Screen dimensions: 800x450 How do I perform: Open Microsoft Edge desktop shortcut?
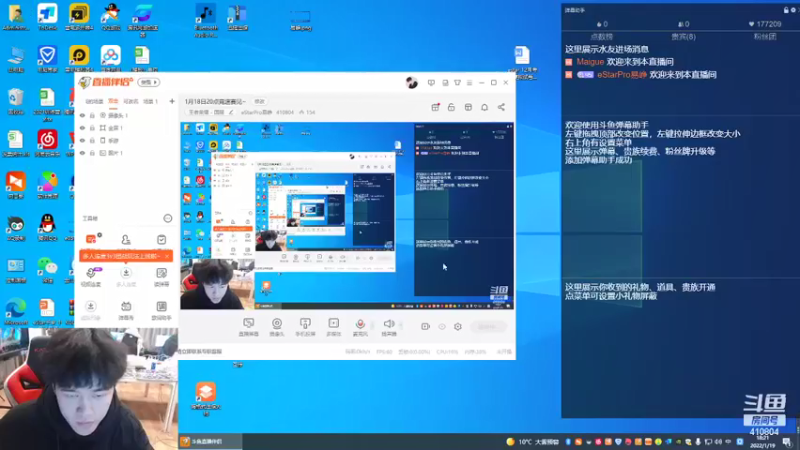coord(16,312)
